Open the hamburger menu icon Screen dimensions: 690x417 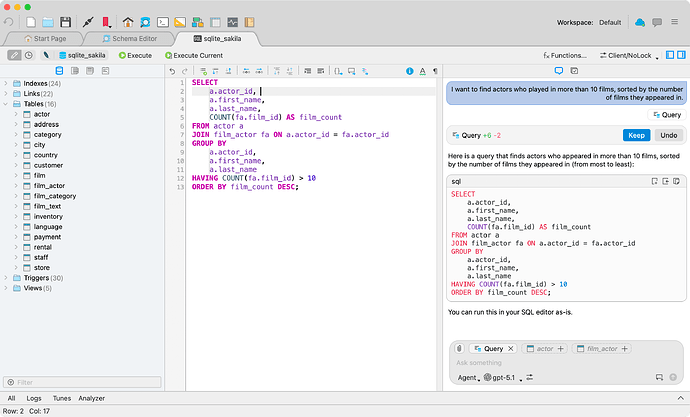click(x=675, y=22)
